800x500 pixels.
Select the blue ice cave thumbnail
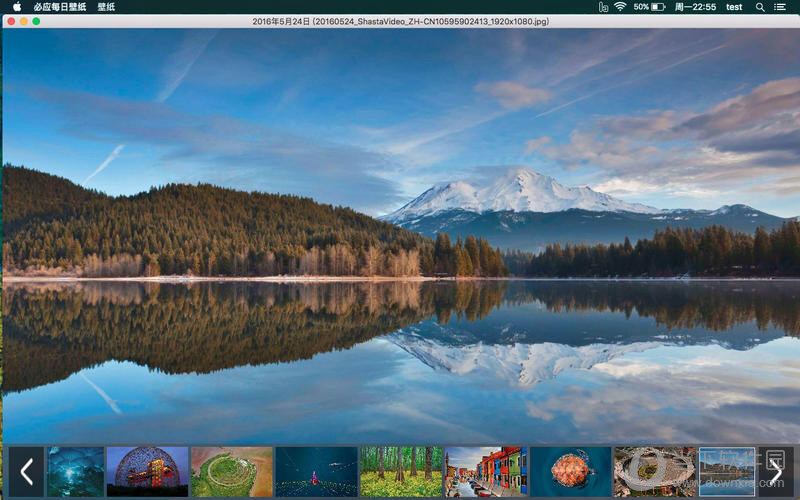pyautogui.click(x=76, y=471)
